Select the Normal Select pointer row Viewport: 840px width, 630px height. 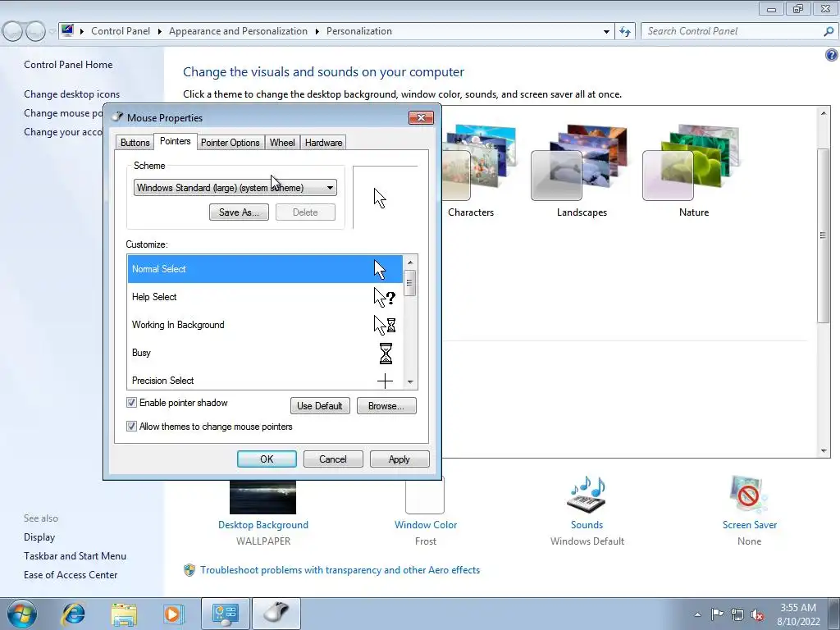(x=265, y=269)
